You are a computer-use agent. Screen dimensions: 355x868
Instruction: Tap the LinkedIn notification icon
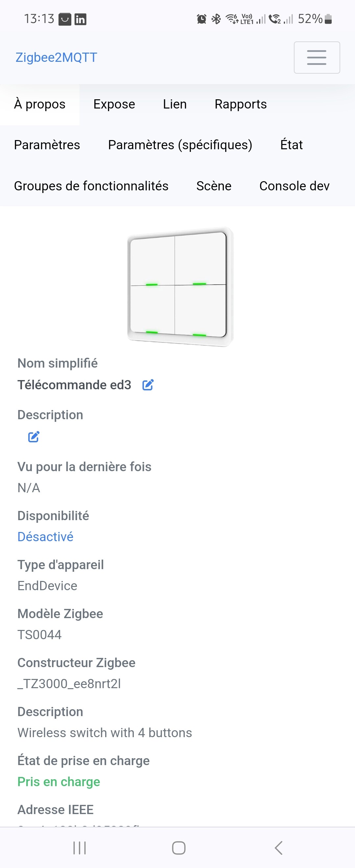[x=80, y=19]
